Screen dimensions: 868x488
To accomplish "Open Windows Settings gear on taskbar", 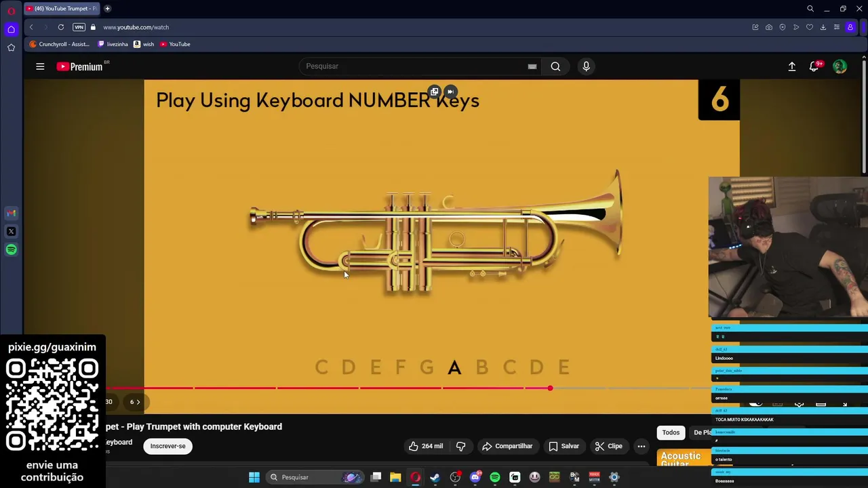I will click(614, 477).
